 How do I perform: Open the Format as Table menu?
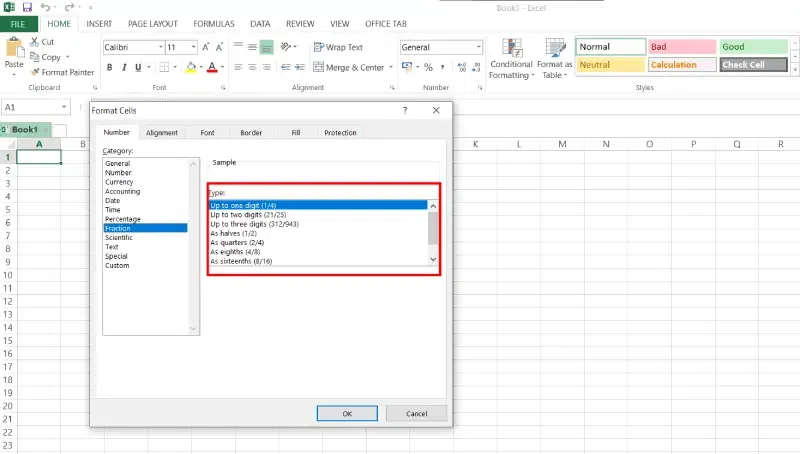[555, 59]
